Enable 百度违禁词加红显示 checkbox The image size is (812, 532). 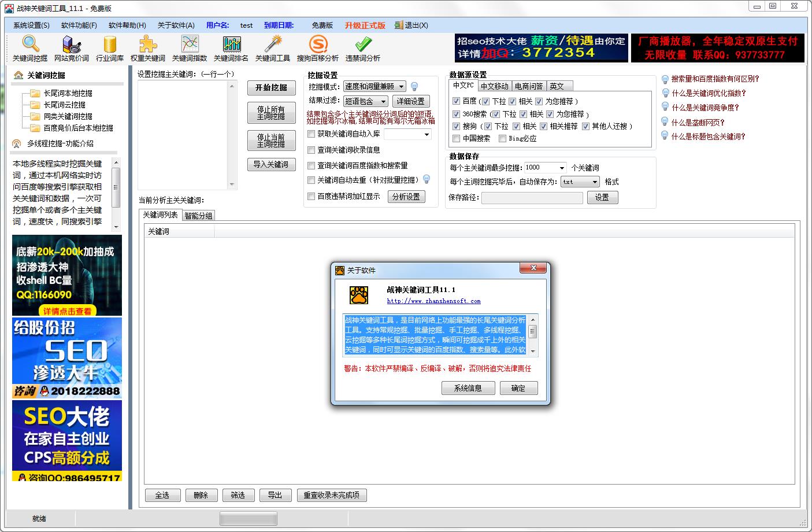[x=312, y=196]
